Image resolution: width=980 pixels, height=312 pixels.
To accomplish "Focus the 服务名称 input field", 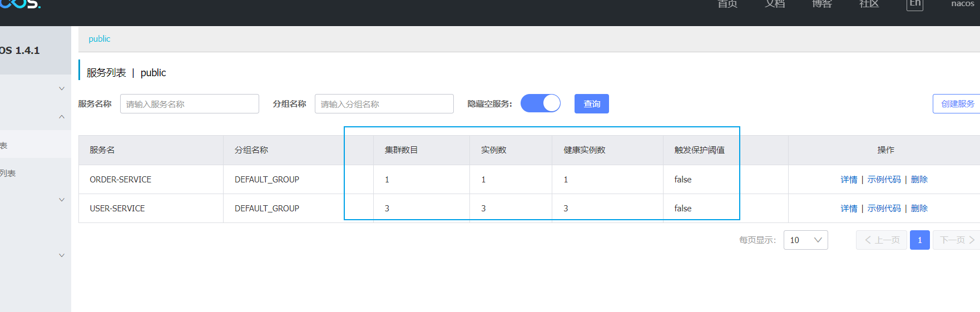I will point(189,104).
